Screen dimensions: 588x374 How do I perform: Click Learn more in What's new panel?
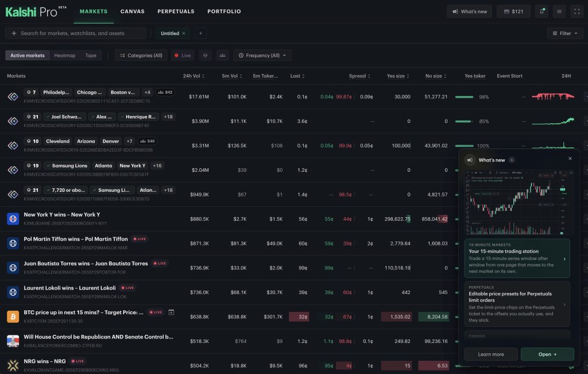[x=491, y=354]
